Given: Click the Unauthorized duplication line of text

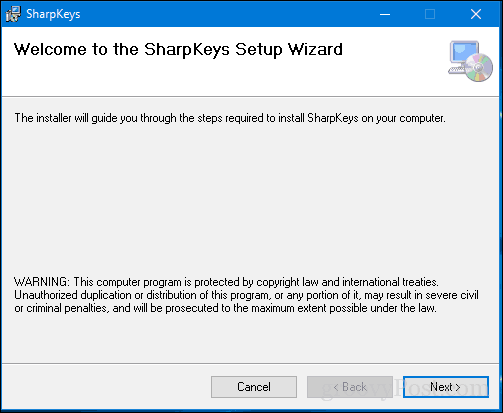Looking at the screenshot, I should tap(246, 295).
